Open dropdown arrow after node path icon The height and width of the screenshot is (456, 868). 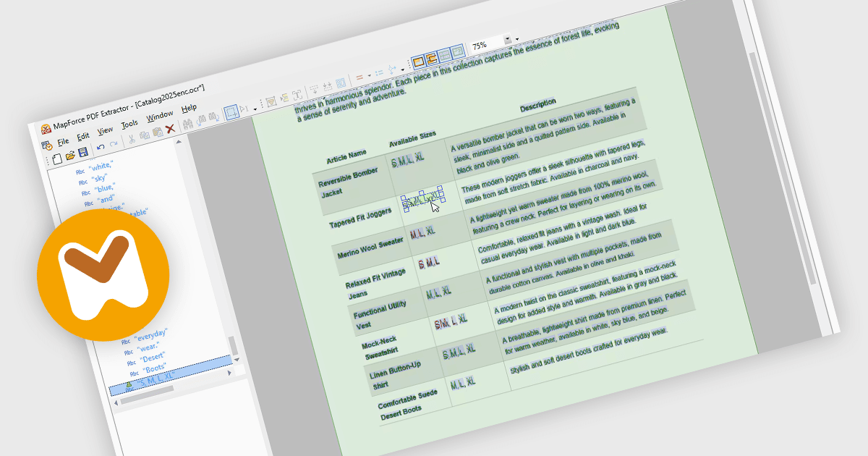[403, 69]
